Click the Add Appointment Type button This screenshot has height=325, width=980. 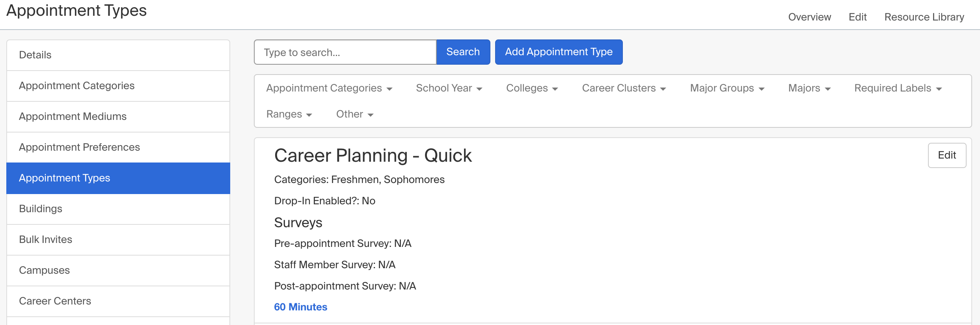click(x=559, y=52)
